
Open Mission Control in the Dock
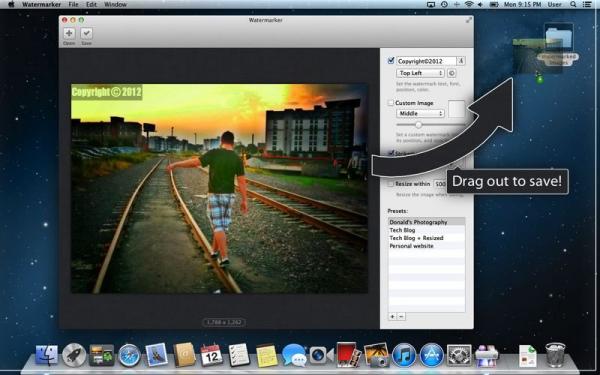coord(102,355)
